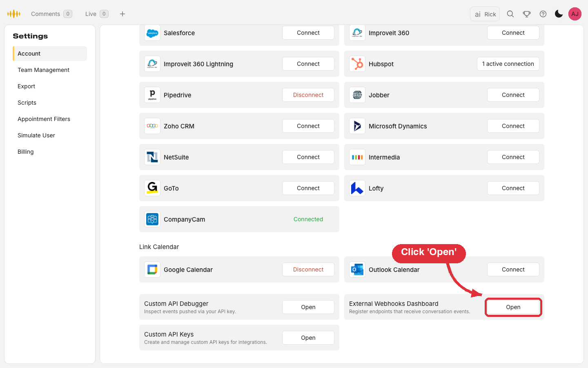The height and width of the screenshot is (368, 588).
Task: Open Billing settings
Action: (x=50, y=152)
